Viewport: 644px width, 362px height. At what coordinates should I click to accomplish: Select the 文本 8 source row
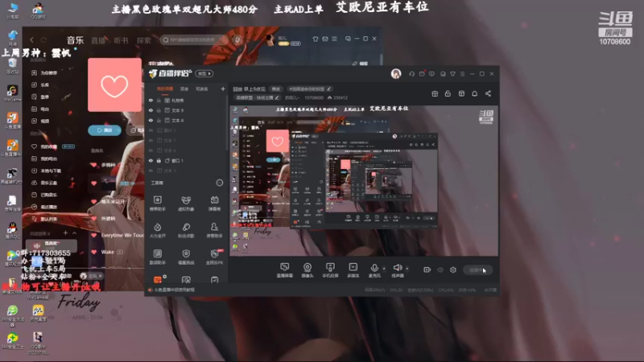coord(186,120)
